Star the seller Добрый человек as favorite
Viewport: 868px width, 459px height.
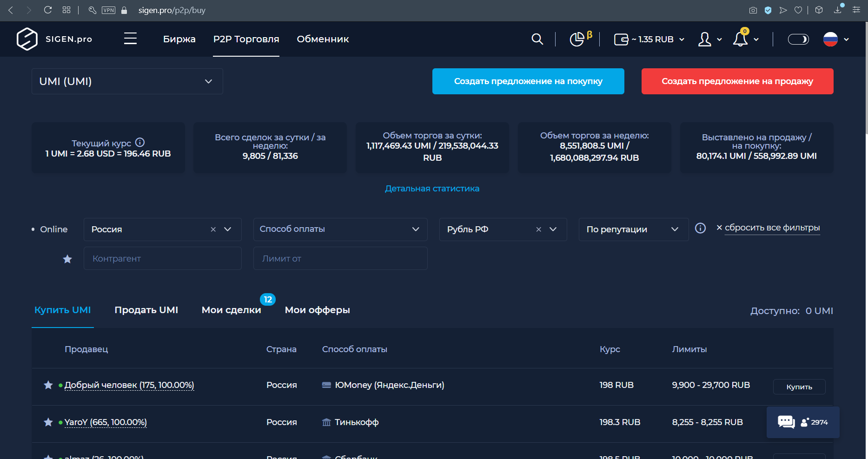click(x=48, y=385)
